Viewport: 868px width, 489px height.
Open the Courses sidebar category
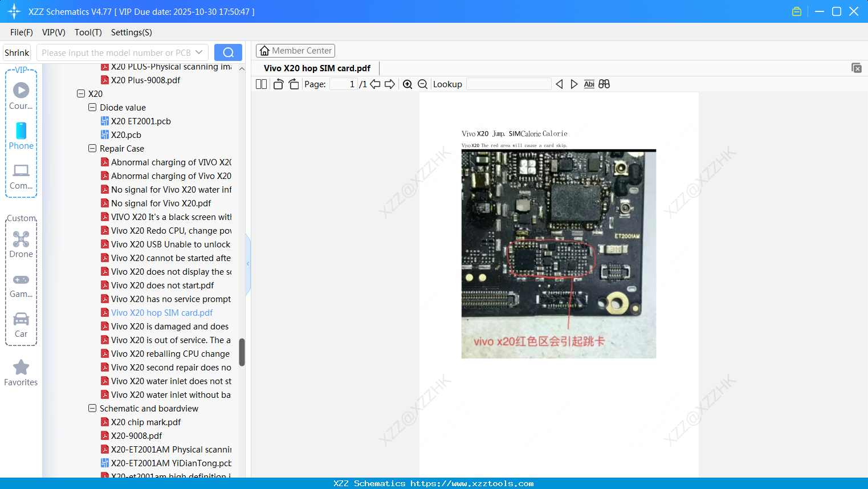(21, 96)
